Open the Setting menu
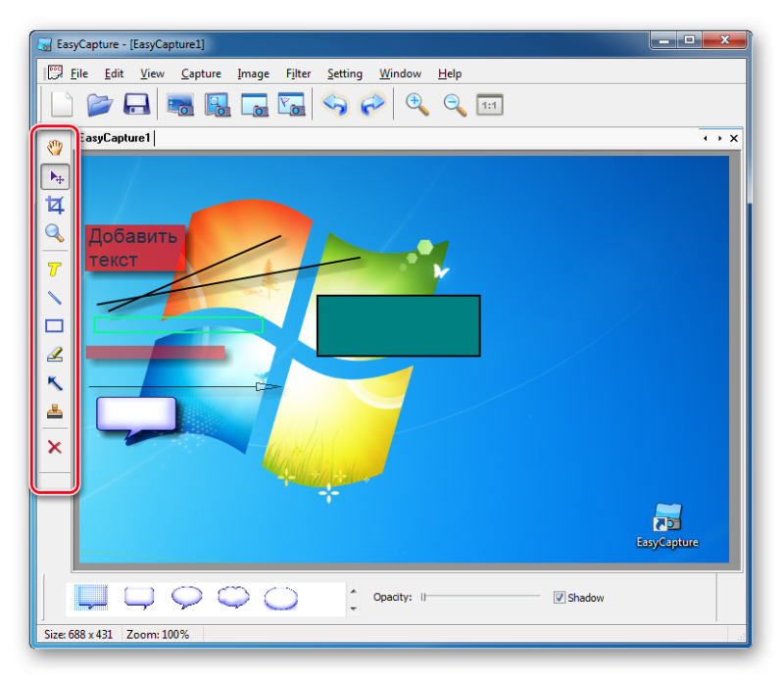The height and width of the screenshot is (680, 784). pyautogui.click(x=345, y=73)
